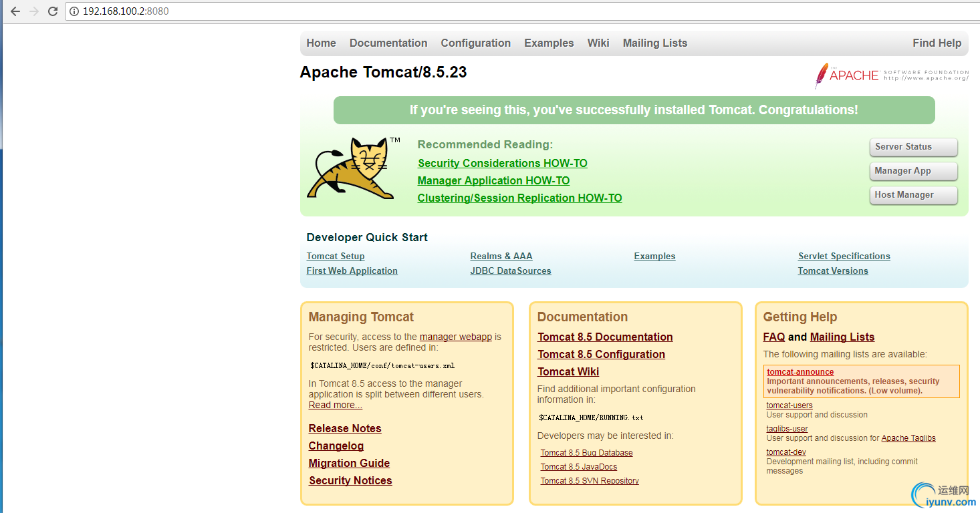Viewport: 980px width, 513px height.
Task: Click the Manager App button
Action: pos(913,171)
